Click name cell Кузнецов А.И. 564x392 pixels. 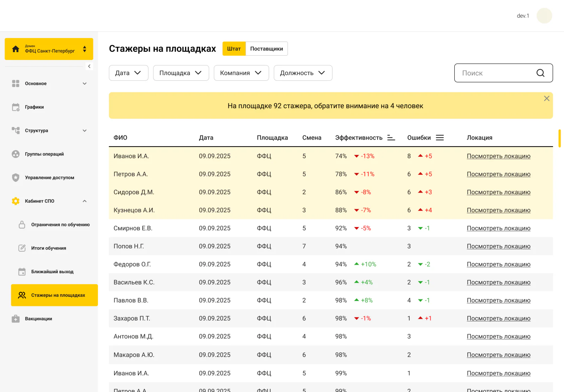pyautogui.click(x=134, y=210)
